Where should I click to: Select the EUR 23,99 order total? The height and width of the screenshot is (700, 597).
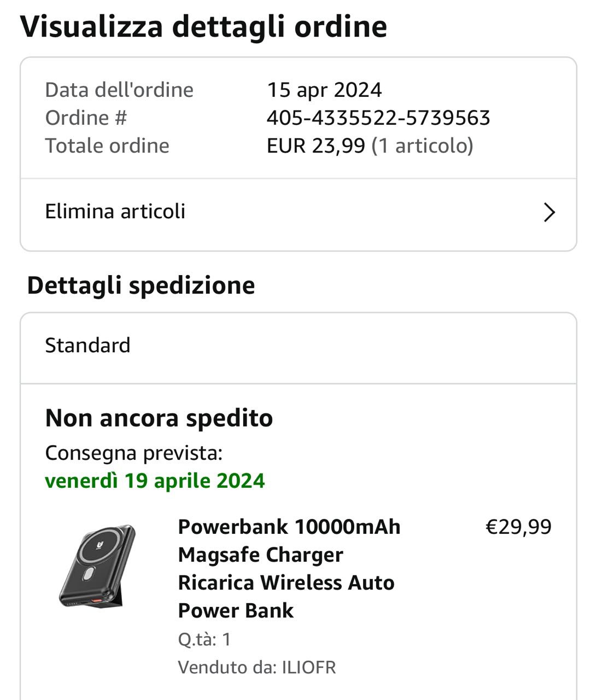coord(315,146)
